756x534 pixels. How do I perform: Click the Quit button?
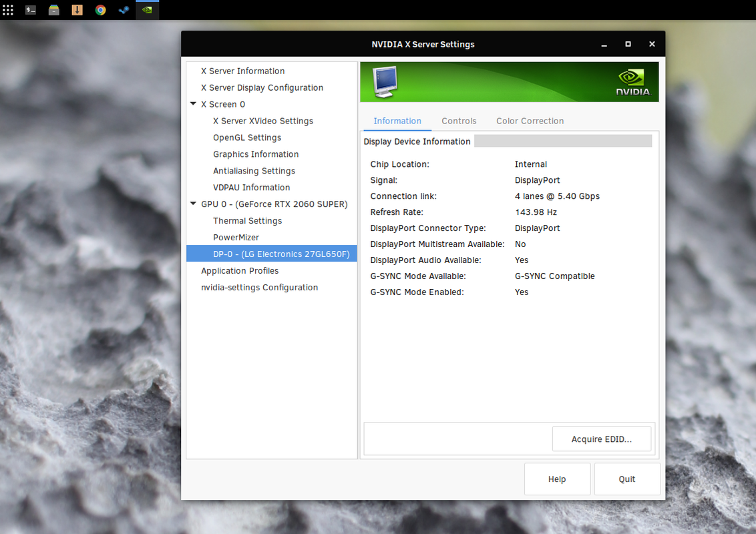(x=627, y=479)
